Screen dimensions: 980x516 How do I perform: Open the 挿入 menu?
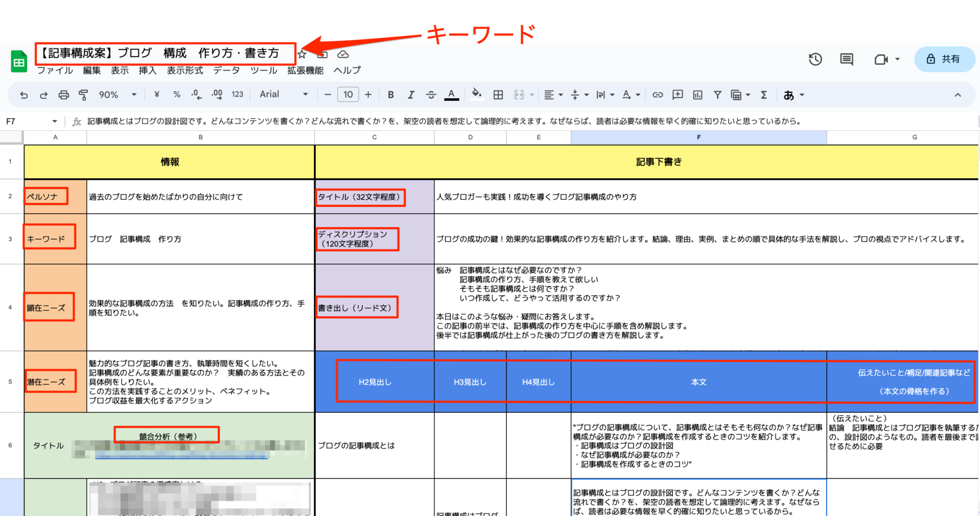click(148, 71)
